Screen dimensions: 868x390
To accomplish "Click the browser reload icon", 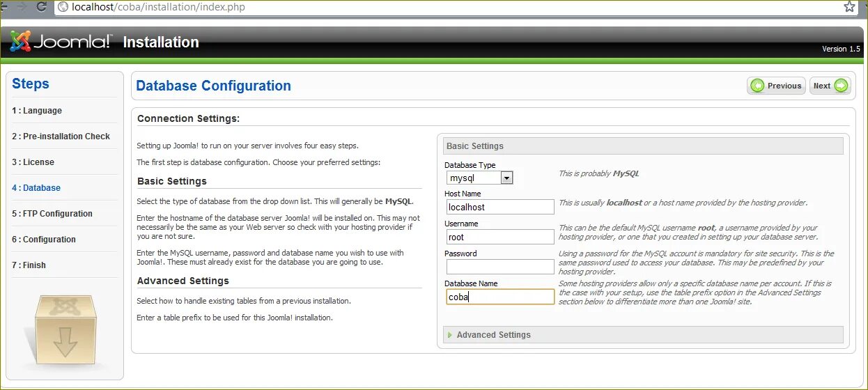I will pos(42,7).
